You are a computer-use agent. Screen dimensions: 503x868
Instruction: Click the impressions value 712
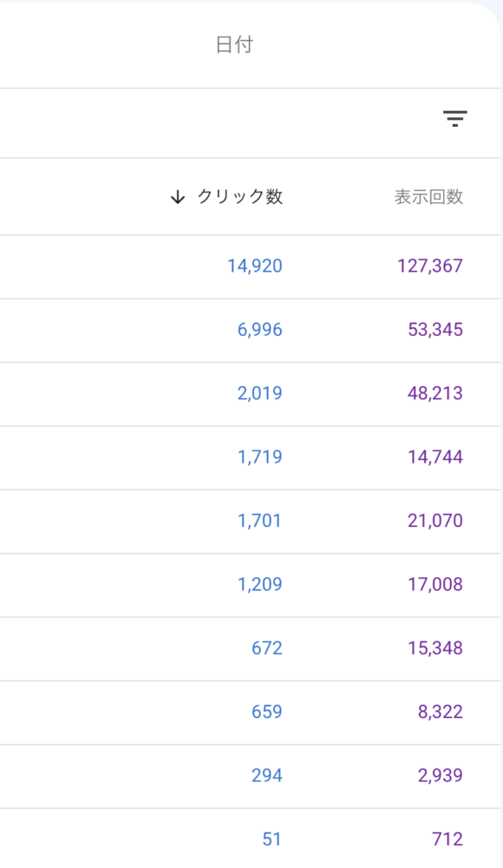click(447, 839)
